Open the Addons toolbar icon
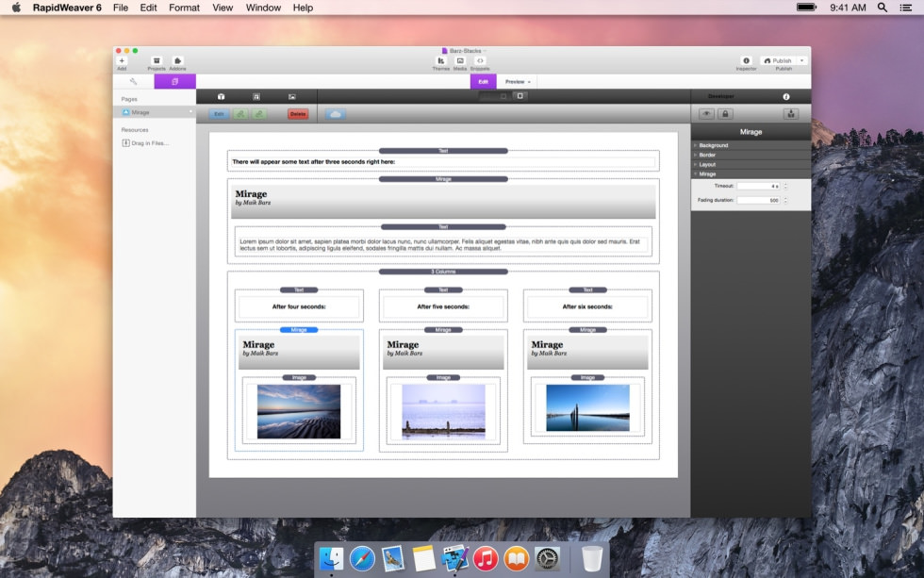Viewport: 924px width, 578px height. (177, 60)
